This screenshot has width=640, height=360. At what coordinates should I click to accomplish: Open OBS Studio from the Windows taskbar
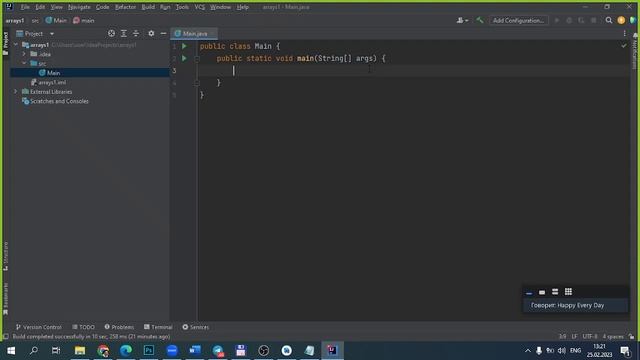coord(264,350)
